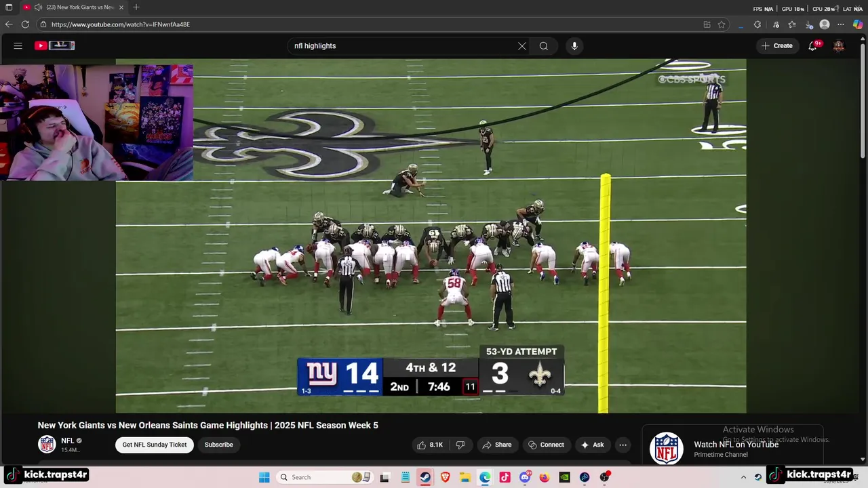868x488 pixels.
Task: Open the YouTube guide hamburger menu
Action: 18,46
